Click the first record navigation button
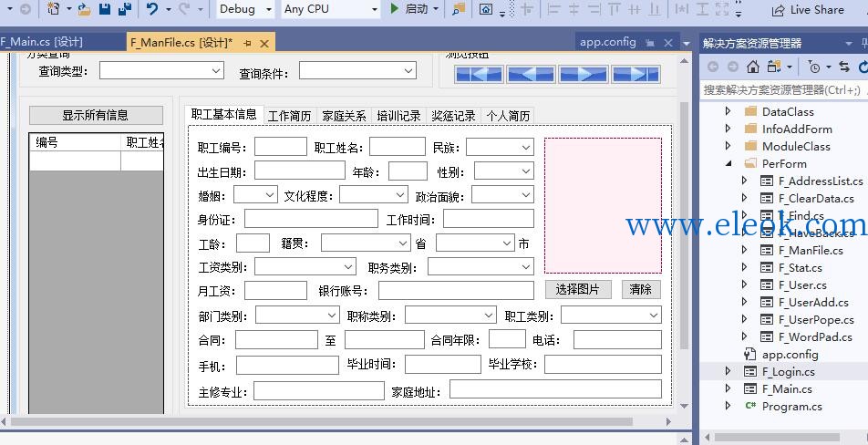Viewport: 868px width, 445px height. pyautogui.click(x=479, y=74)
